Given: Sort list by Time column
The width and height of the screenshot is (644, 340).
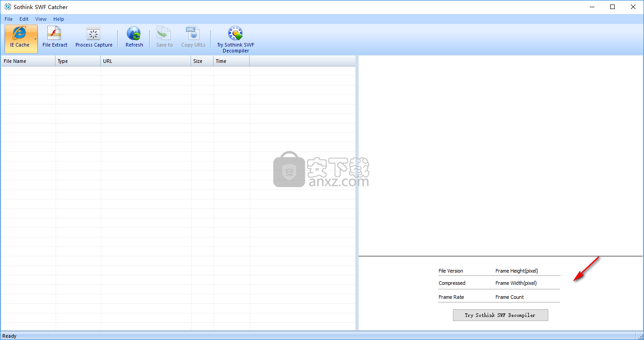Looking at the screenshot, I should pos(232,61).
